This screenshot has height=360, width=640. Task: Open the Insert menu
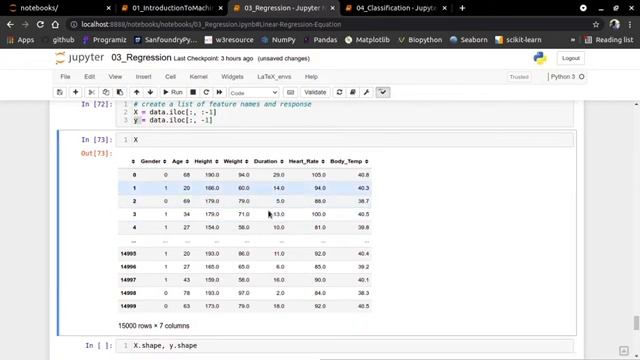click(143, 77)
